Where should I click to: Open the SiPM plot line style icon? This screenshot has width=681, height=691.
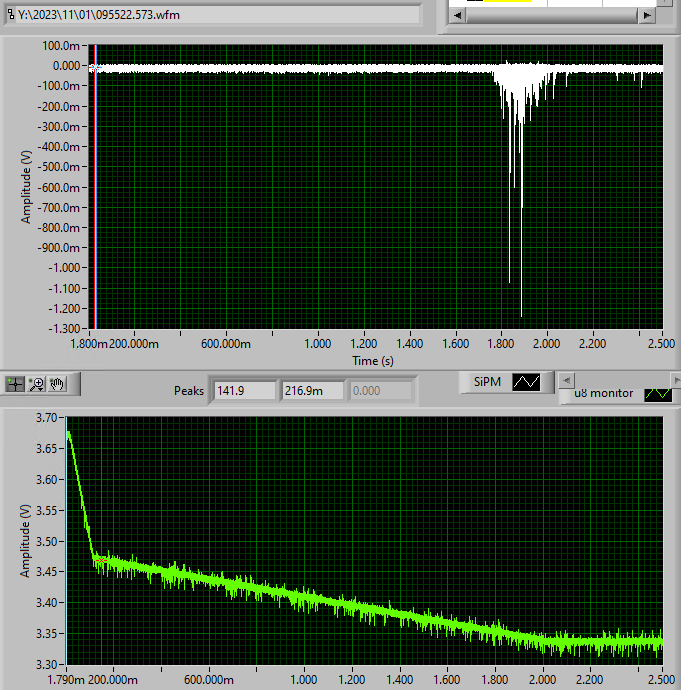pyautogui.click(x=526, y=381)
